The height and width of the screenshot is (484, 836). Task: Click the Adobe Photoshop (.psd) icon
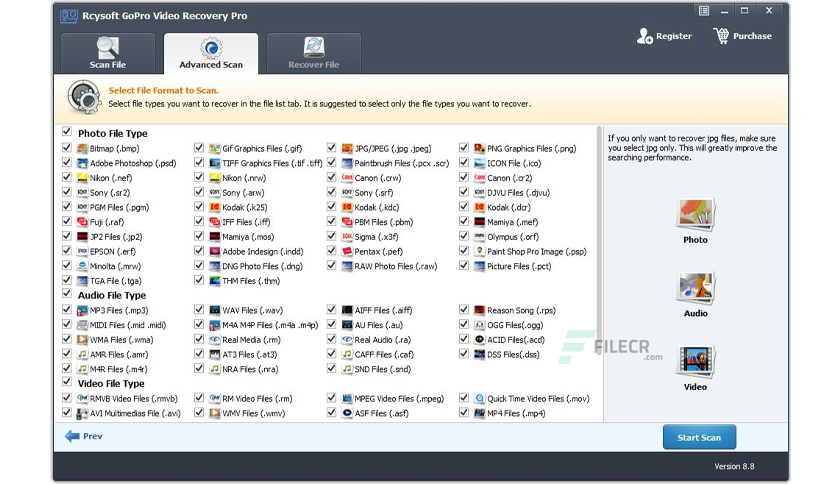82,163
